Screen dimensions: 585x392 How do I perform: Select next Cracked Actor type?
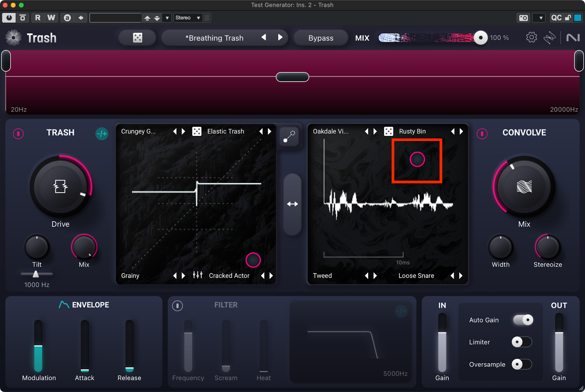click(x=271, y=275)
